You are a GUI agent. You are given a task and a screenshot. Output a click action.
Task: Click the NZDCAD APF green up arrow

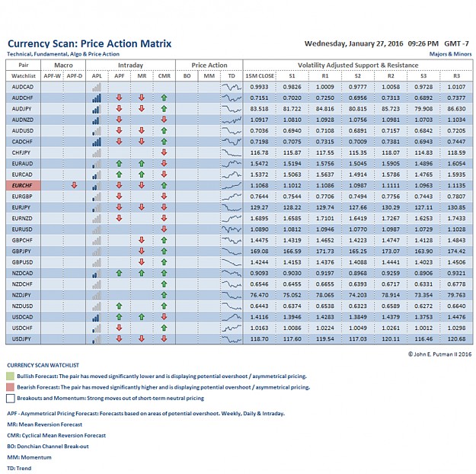119,273
